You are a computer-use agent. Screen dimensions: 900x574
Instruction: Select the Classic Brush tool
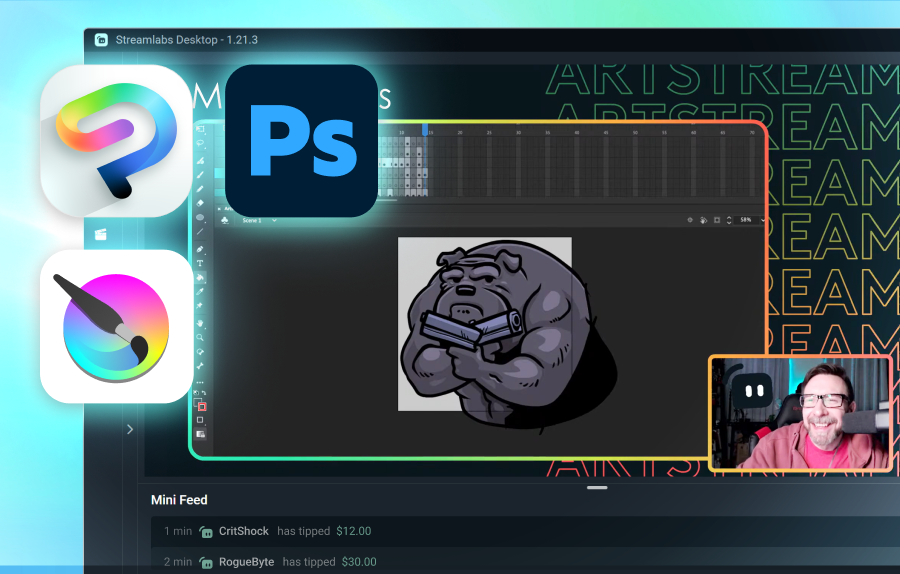point(200,174)
